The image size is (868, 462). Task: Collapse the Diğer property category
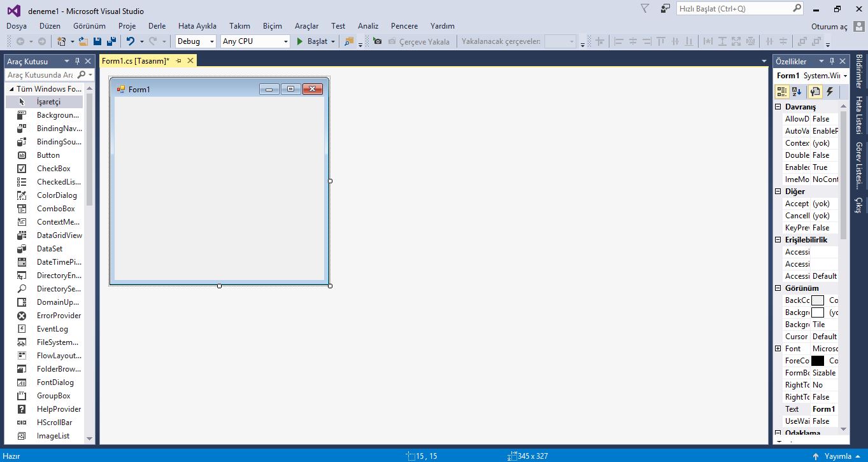(778, 192)
